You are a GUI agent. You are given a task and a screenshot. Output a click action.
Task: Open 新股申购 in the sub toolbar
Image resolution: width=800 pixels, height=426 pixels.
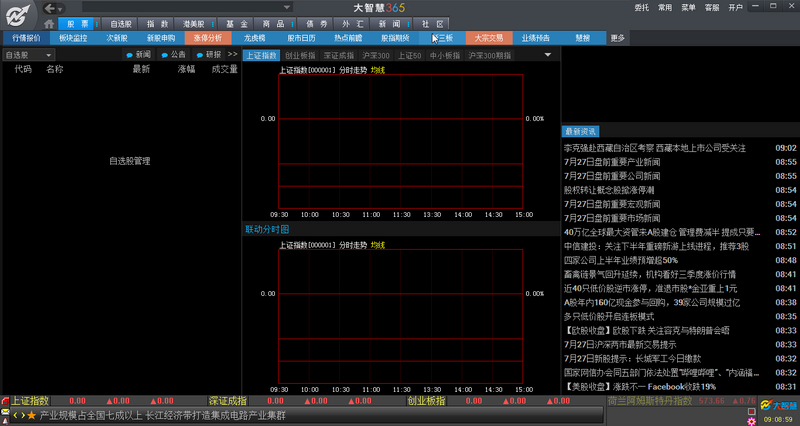tap(161, 38)
